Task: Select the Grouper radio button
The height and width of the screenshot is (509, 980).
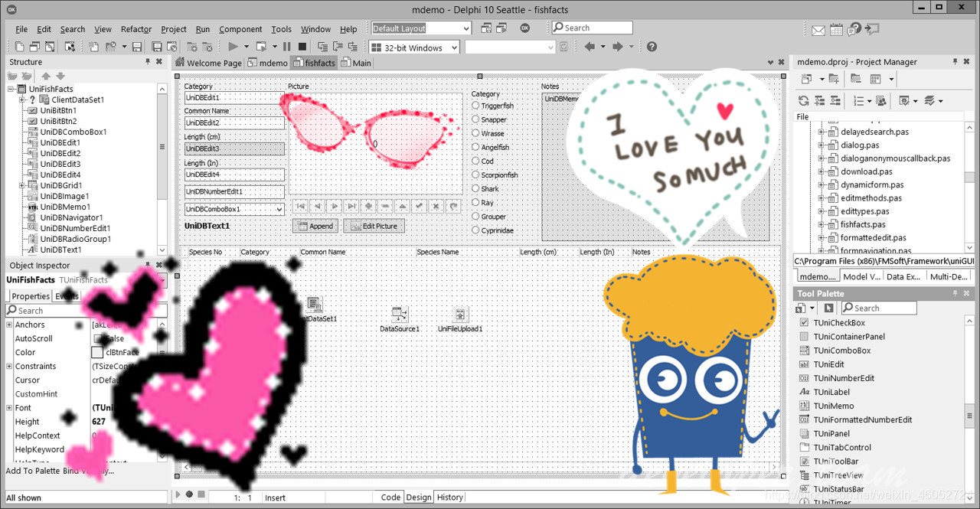Action: click(x=475, y=217)
